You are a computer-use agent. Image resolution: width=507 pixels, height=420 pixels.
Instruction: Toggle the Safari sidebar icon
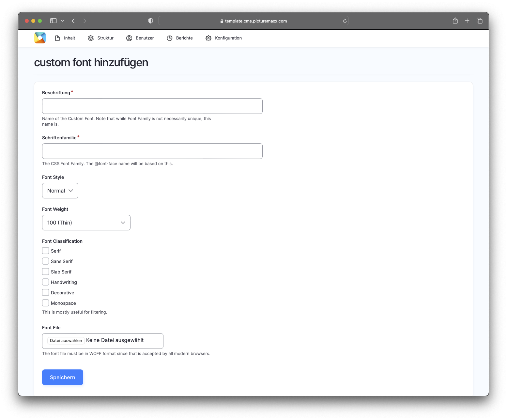[54, 21]
